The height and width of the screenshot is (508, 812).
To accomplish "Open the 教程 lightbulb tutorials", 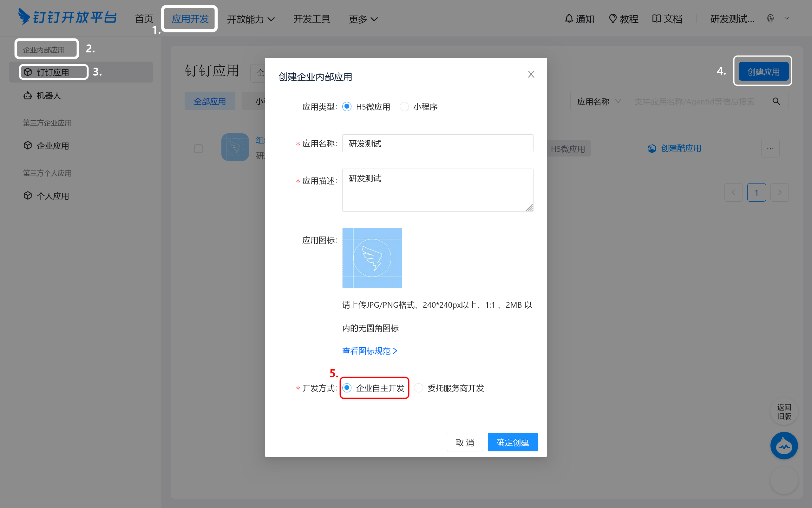I will coord(623,19).
